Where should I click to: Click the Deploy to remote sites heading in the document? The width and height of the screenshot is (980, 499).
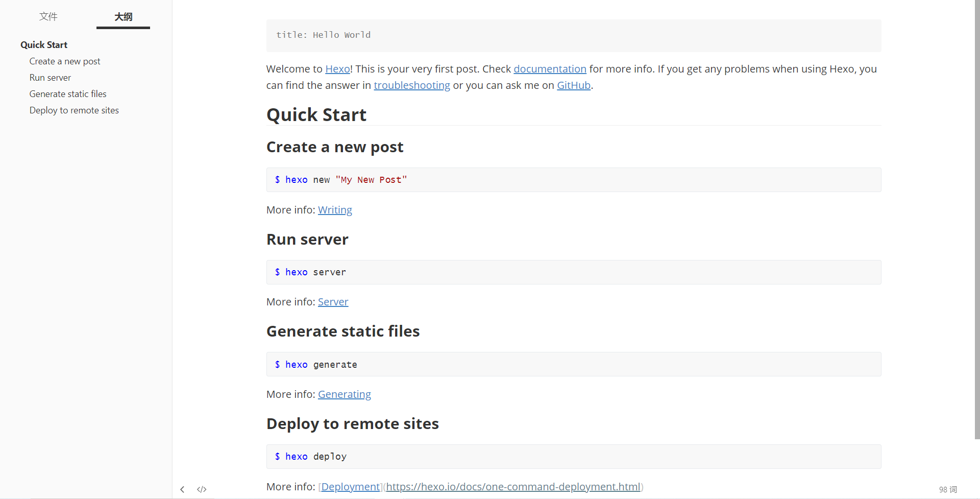(353, 424)
